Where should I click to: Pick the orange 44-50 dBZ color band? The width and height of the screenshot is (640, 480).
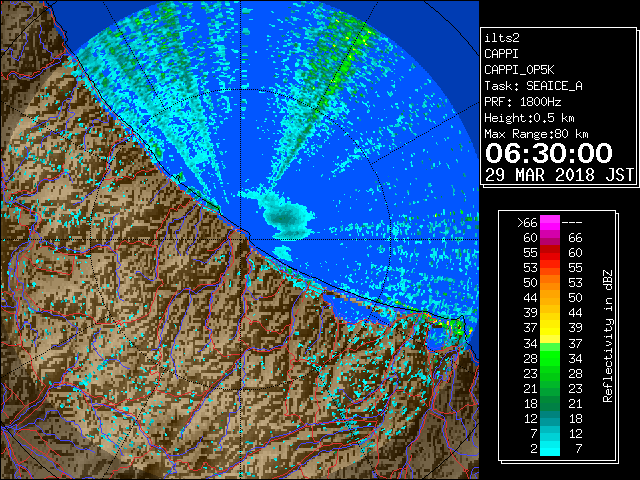click(x=550, y=298)
